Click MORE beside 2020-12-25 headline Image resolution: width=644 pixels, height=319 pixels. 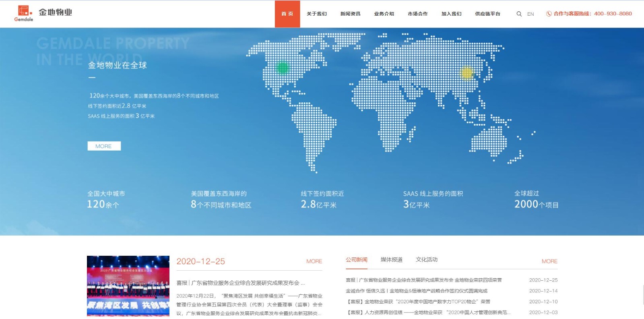[x=314, y=261]
